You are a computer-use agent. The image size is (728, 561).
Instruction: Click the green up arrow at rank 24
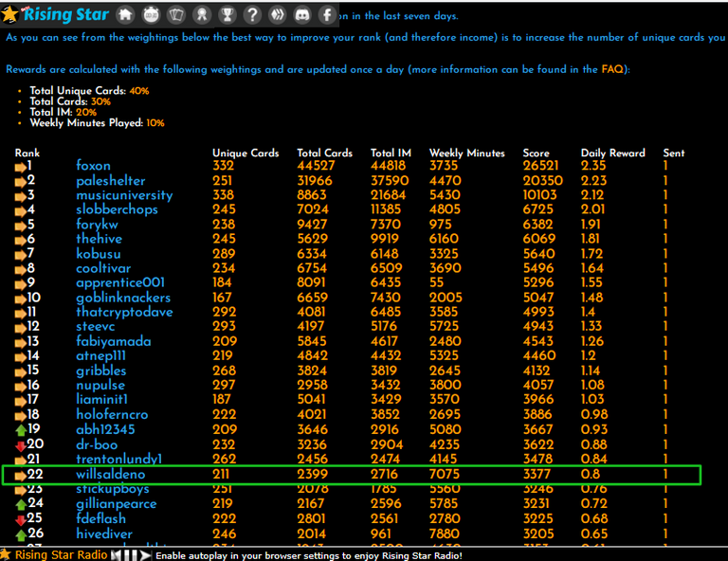point(21,505)
